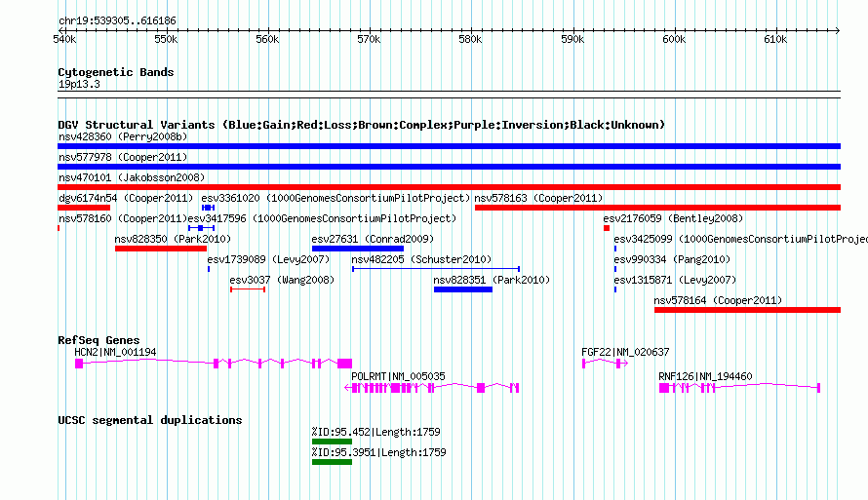Click the 600k ruler label
The height and width of the screenshot is (500, 868).
click(x=674, y=39)
